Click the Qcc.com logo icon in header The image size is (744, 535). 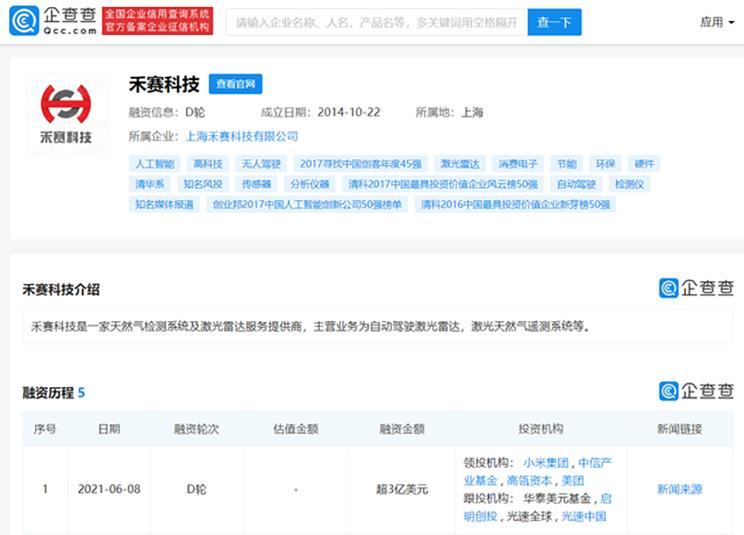pyautogui.click(x=24, y=21)
